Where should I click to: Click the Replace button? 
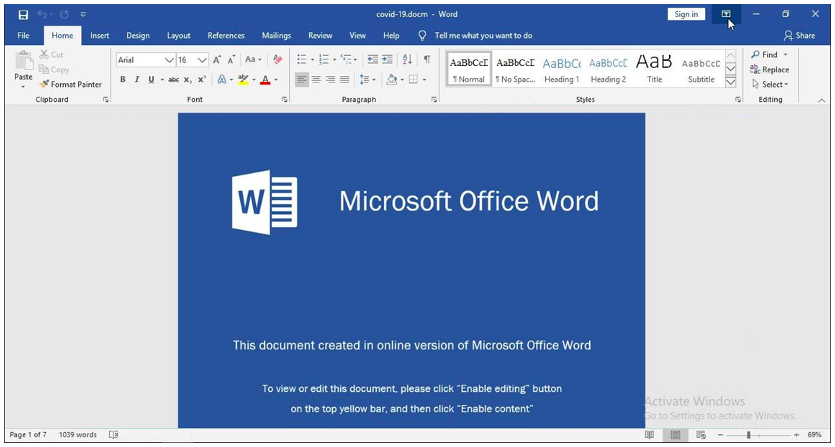click(x=769, y=69)
